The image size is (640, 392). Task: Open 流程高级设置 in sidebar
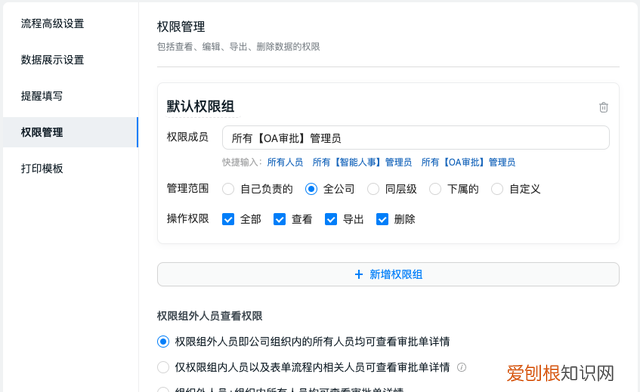(52, 24)
